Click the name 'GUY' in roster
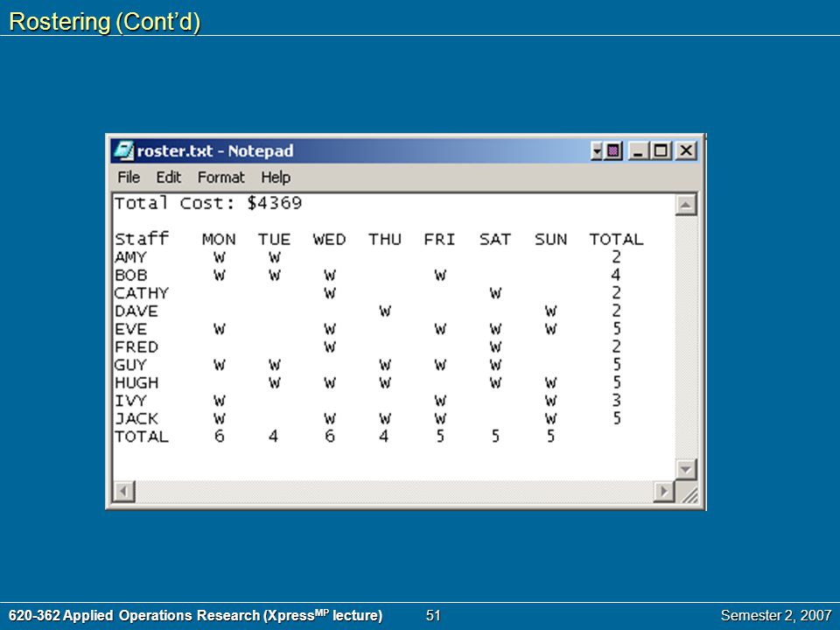 [130, 365]
